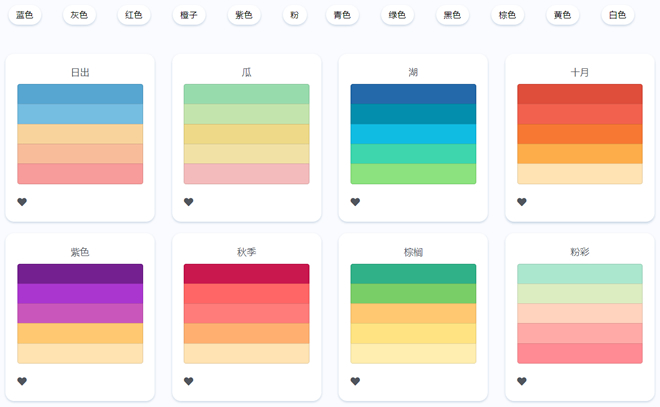
Task: Click heart icon under 十月 palette
Action: point(521,202)
